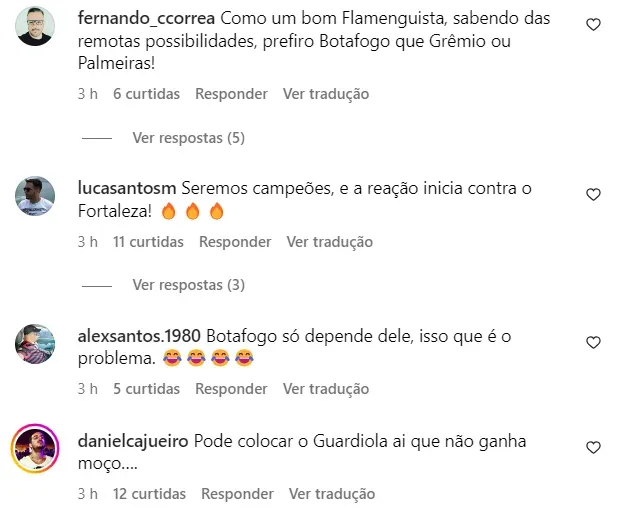Open alexsantos.1980's profile picture
The width and height of the screenshot is (618, 526).
coord(35,344)
